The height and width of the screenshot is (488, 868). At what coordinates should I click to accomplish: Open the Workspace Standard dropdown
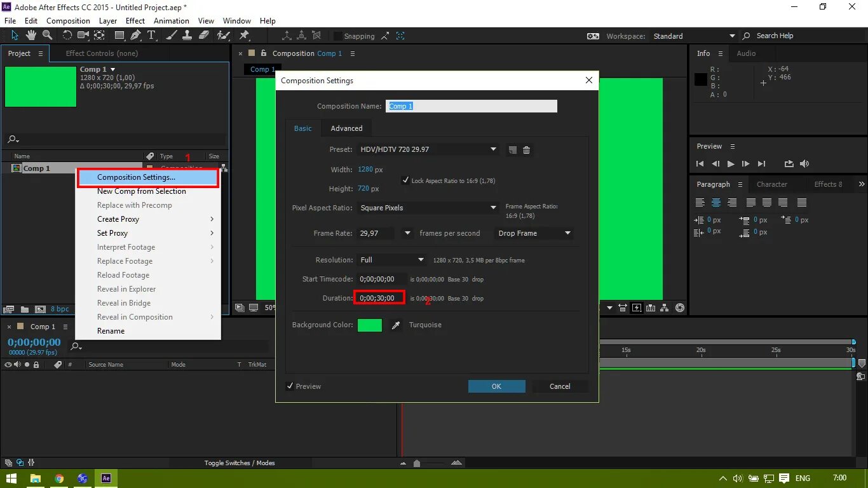click(x=694, y=36)
